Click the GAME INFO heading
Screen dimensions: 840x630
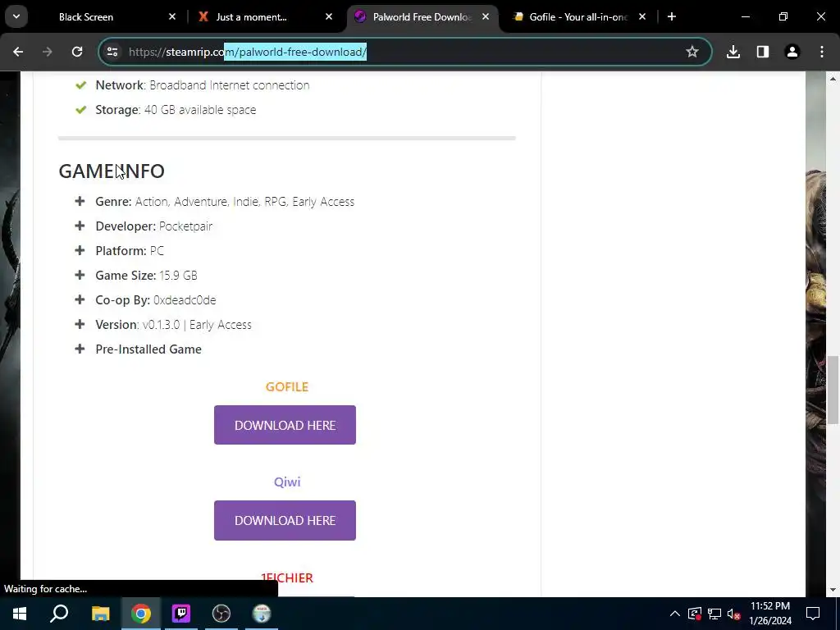click(112, 171)
